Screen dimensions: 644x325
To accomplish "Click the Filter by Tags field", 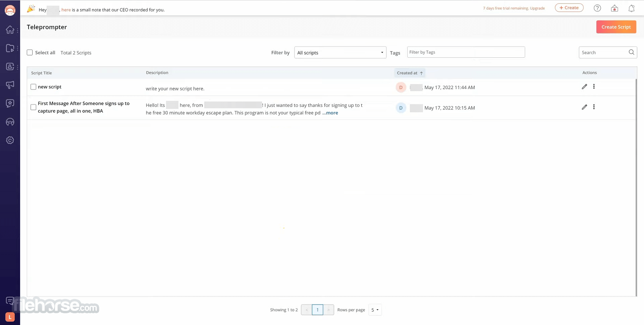I will (x=466, y=52).
